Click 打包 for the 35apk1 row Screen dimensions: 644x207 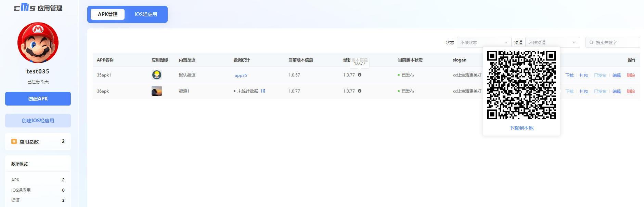tap(584, 75)
